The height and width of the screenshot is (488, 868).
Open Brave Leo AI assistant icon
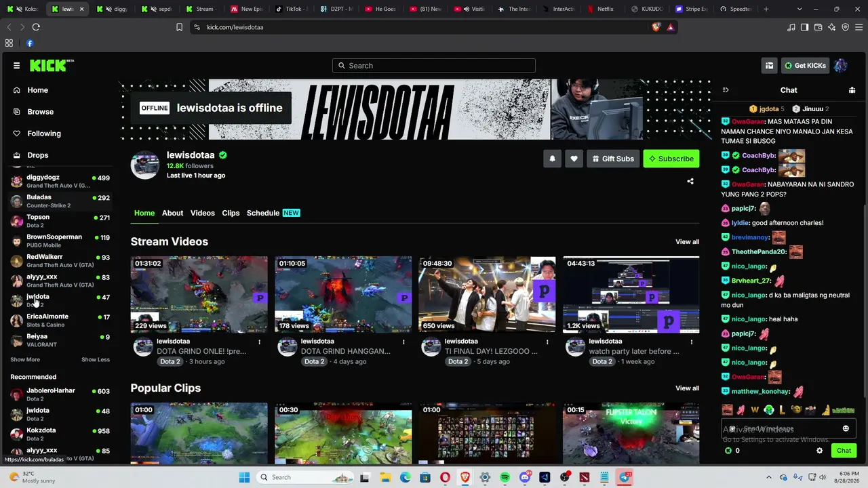click(x=832, y=27)
